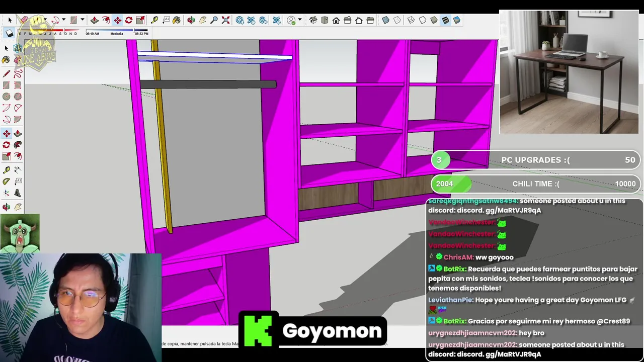Select the Orbit tool in left palette
The width and height of the screenshot is (644, 362).
coord(6,207)
